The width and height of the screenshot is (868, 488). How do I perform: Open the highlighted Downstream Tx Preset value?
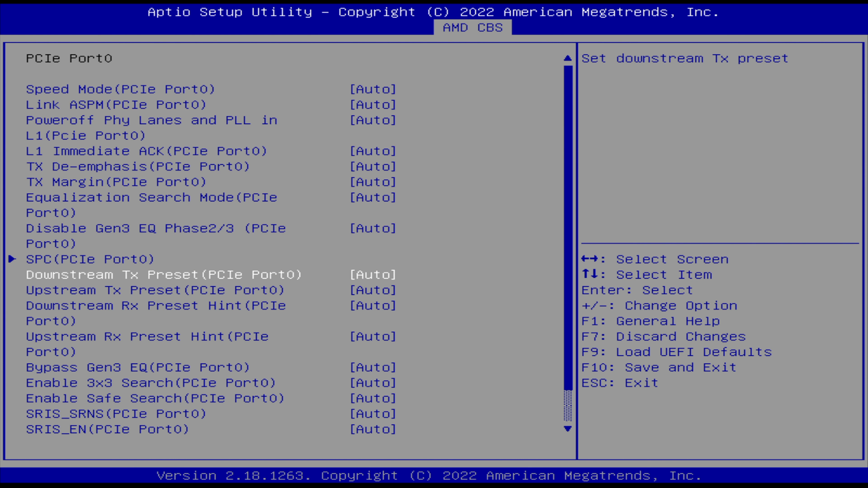(373, 275)
